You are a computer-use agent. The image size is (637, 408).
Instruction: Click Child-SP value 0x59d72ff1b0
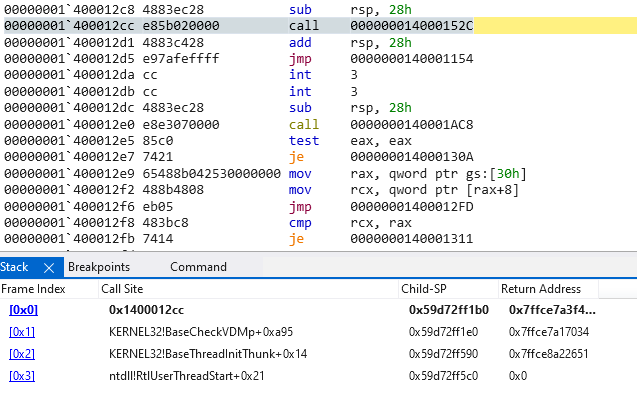pos(449,310)
